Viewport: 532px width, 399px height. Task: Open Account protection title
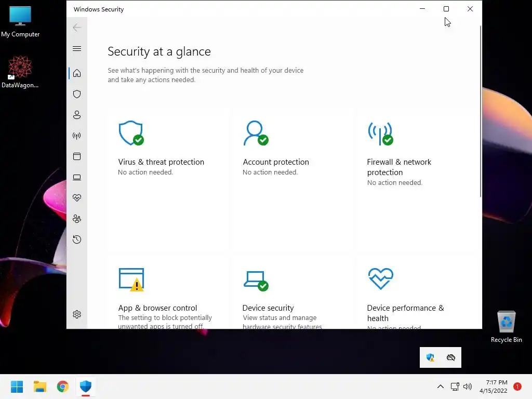click(276, 162)
